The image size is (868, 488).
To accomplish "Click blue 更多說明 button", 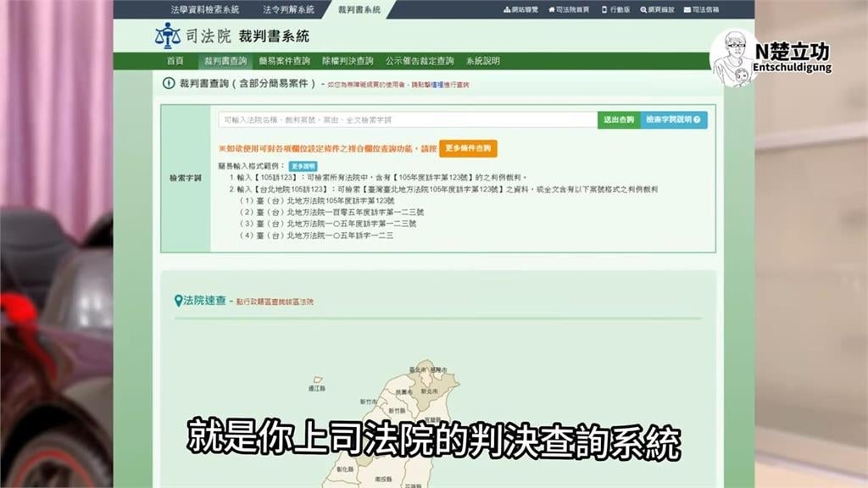I will (x=303, y=166).
